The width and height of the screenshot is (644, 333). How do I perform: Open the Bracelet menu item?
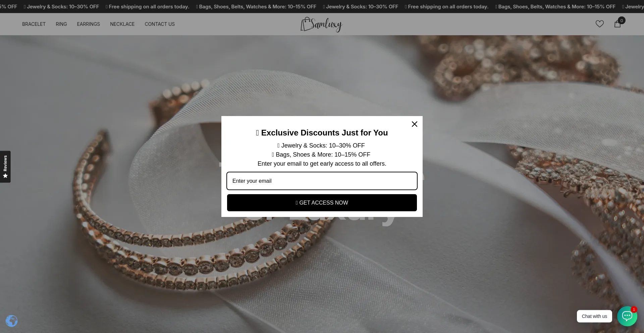[34, 24]
